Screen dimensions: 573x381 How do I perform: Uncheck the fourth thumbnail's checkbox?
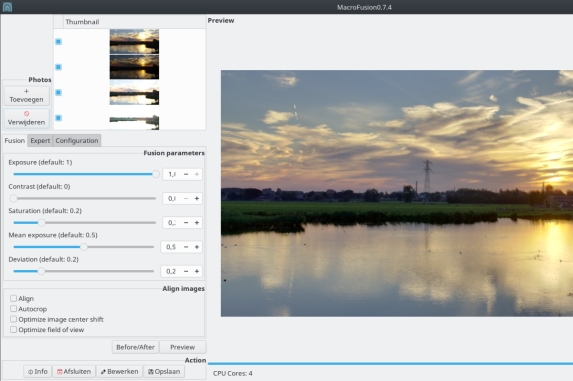click(58, 118)
